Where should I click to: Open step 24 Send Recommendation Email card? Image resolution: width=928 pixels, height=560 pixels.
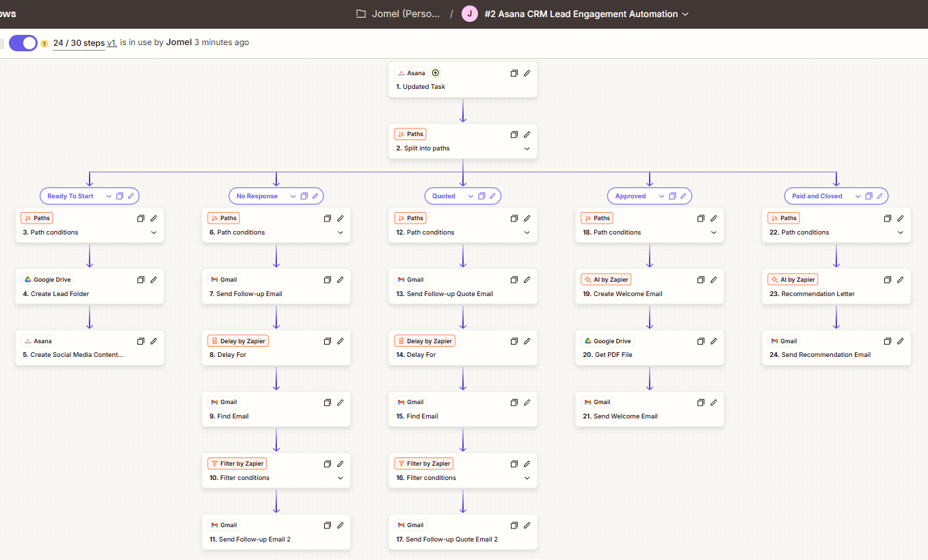(836, 348)
